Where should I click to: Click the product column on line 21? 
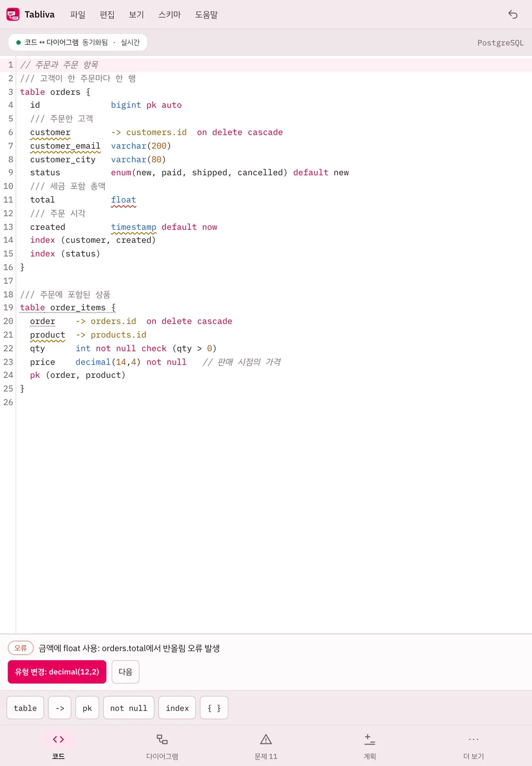48,335
